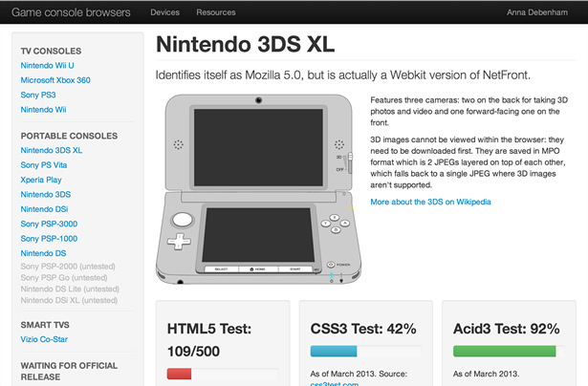Click the Nintendo 3DS XL page heading
The width and height of the screenshot is (588, 386).
tap(246, 45)
